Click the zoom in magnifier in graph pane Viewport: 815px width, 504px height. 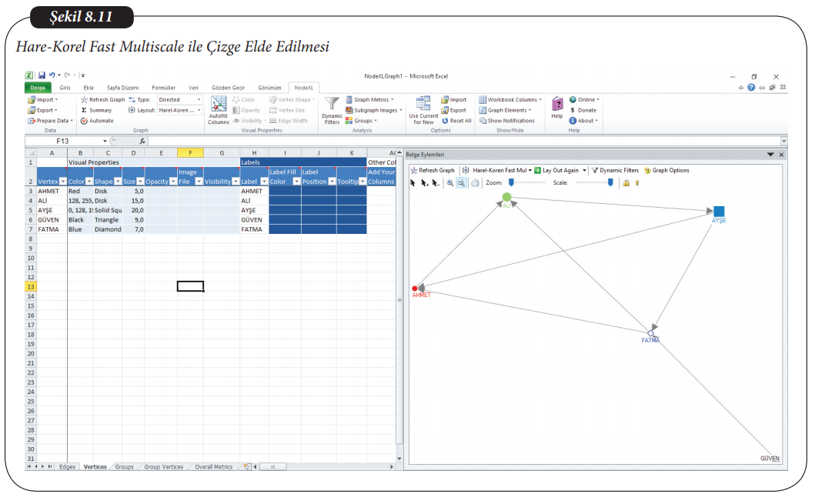(x=449, y=183)
